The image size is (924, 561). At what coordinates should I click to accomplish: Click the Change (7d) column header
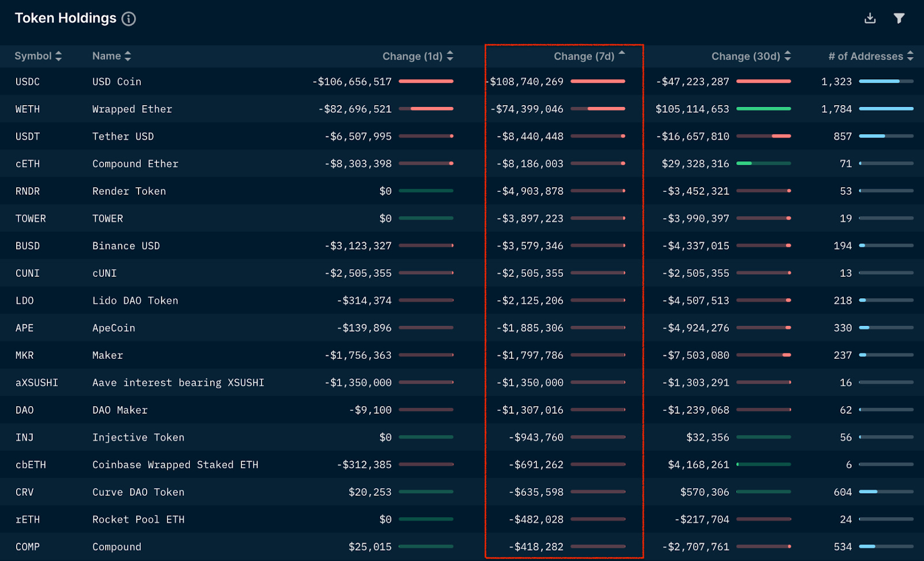pos(584,57)
